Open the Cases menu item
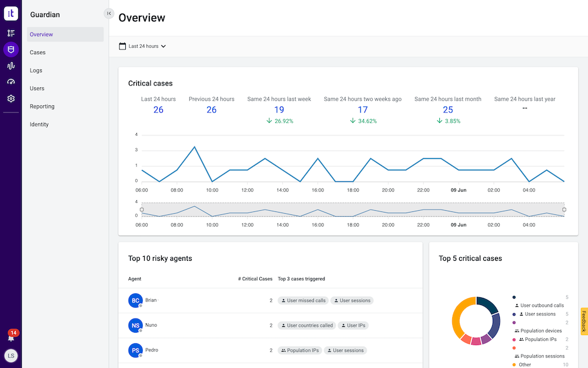 (38, 52)
